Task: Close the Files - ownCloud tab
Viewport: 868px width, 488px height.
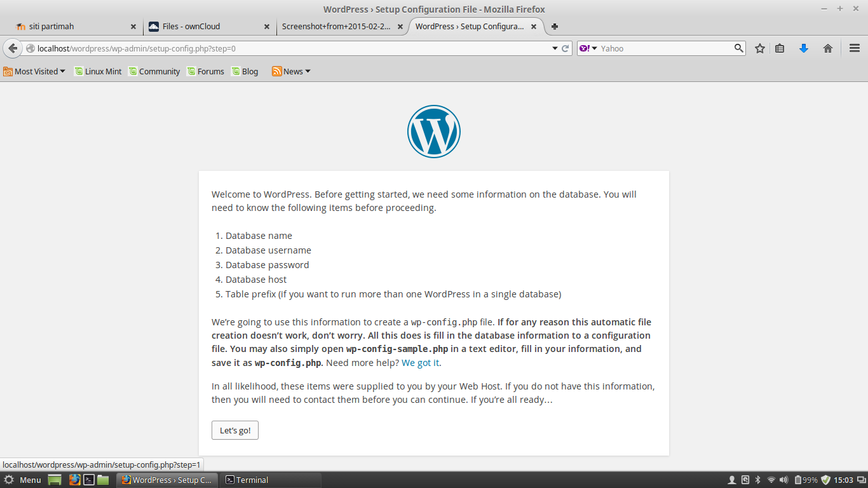Action: (x=267, y=27)
